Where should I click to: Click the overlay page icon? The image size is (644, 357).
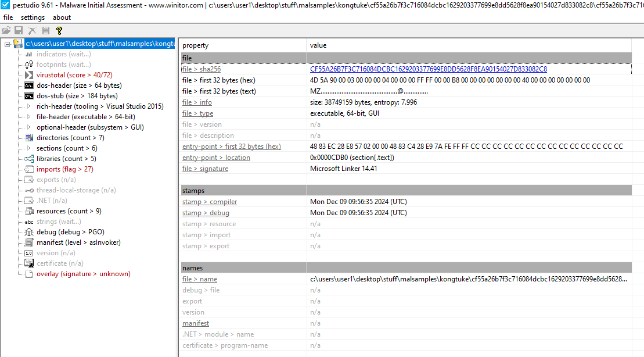click(29, 274)
